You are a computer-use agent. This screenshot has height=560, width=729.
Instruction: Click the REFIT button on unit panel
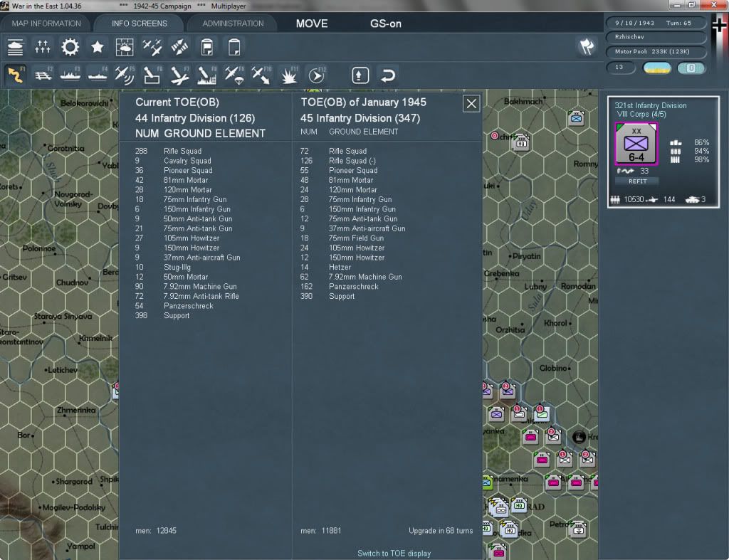[x=637, y=181]
